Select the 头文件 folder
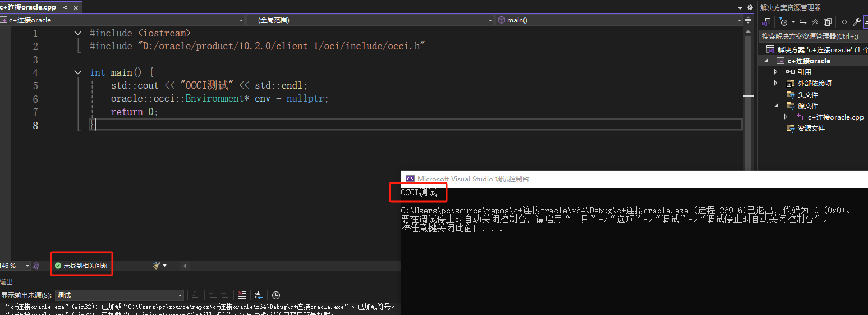This screenshot has width=868, height=315. click(x=808, y=94)
